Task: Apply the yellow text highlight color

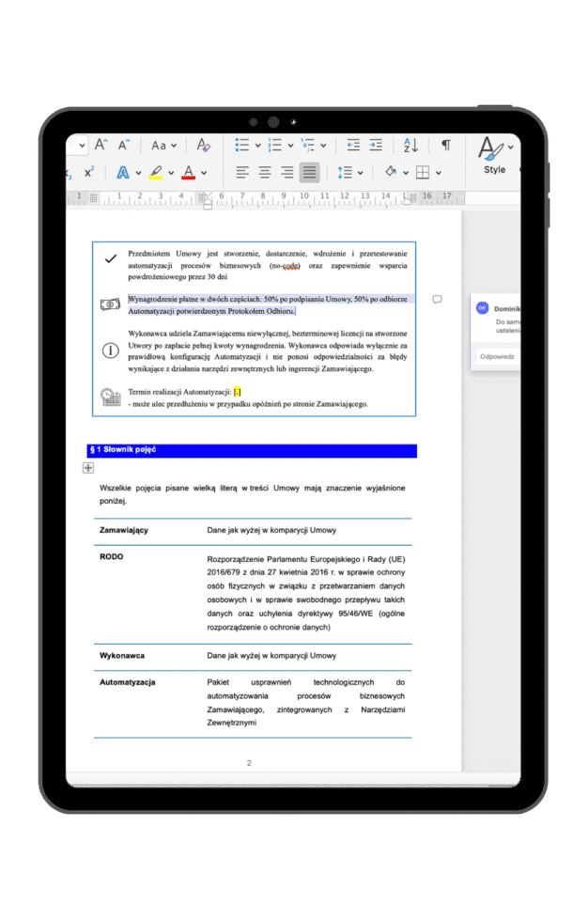Action: (155, 172)
